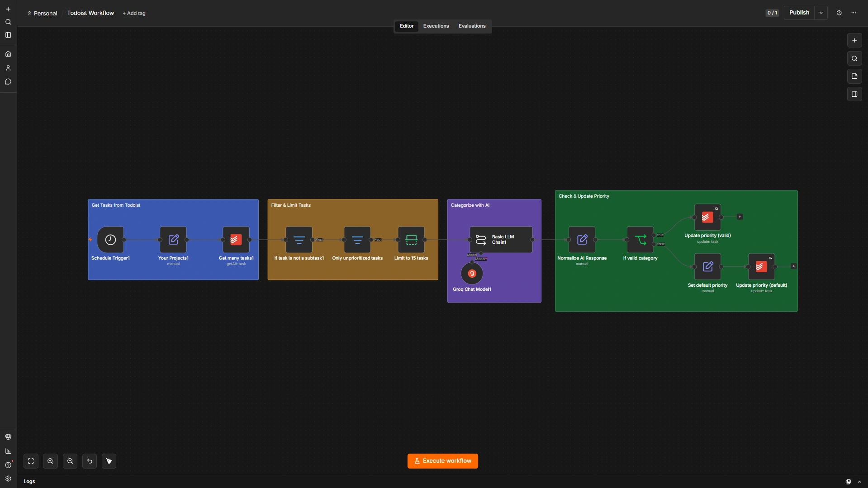Publish the workflow
The height and width of the screenshot is (488, 868).
(799, 13)
